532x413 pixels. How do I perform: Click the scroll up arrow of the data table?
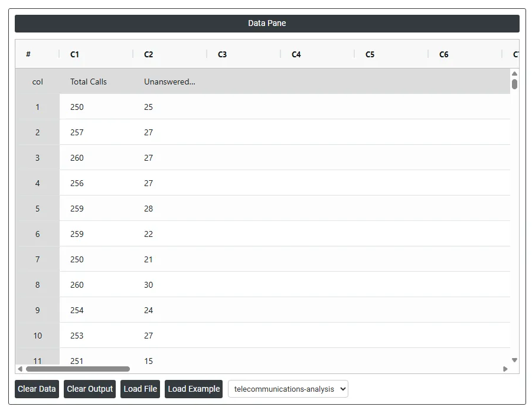pyautogui.click(x=514, y=74)
